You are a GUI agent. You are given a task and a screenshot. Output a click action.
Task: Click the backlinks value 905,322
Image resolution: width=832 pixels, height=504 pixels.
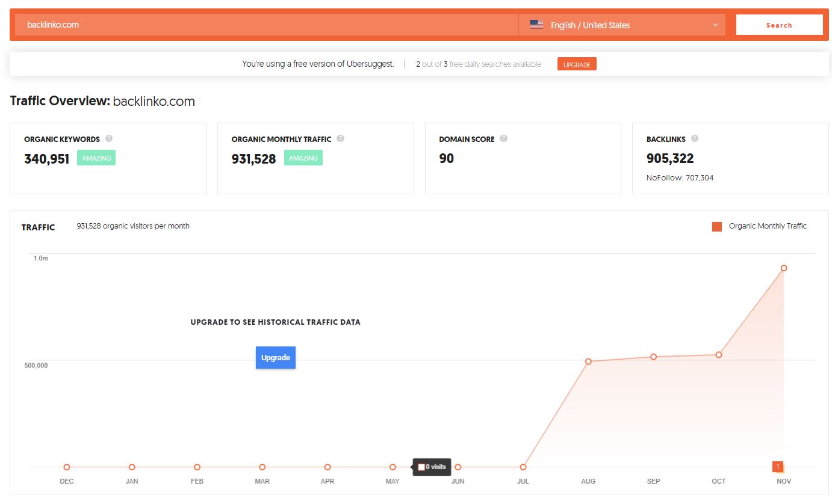click(x=670, y=159)
